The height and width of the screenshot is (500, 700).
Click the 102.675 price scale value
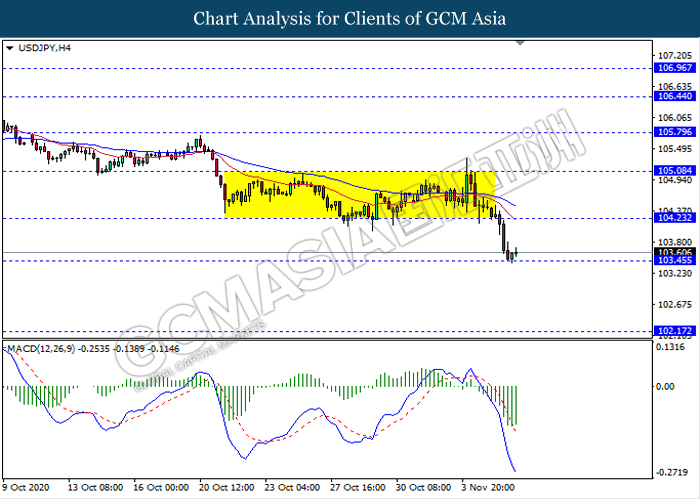pos(675,304)
